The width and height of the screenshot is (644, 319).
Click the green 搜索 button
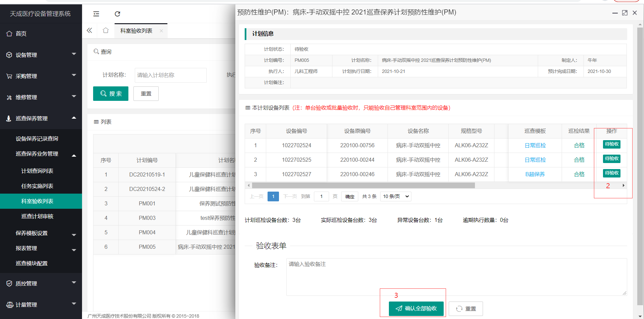tap(111, 93)
